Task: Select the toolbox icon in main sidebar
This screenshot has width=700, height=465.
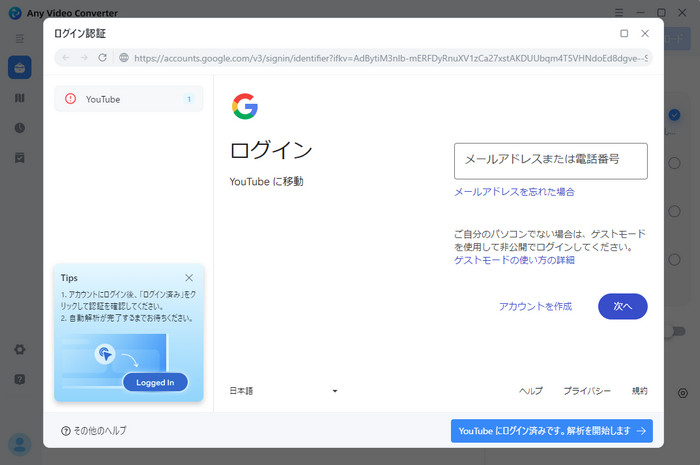Action: [20, 67]
